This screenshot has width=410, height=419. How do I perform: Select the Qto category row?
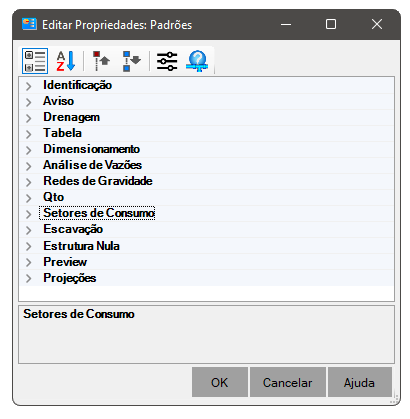coord(207,197)
